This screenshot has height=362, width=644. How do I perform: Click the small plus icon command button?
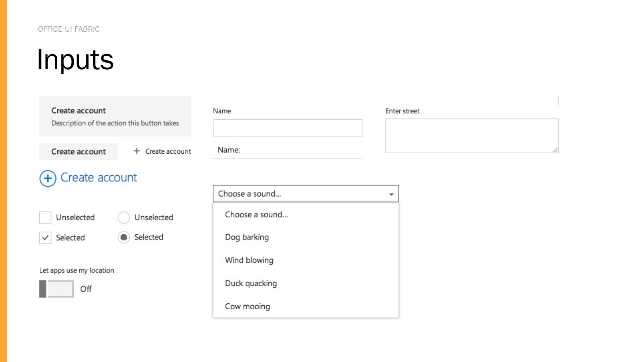pos(137,151)
